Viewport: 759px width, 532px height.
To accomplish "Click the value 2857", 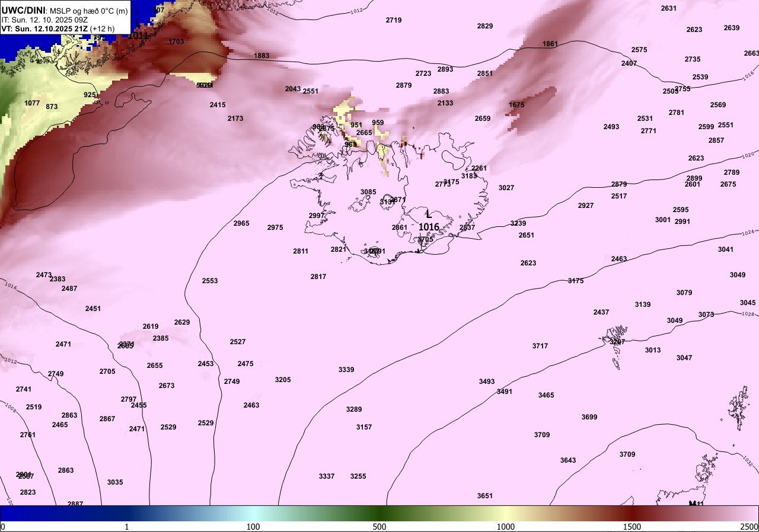I will (x=716, y=140).
